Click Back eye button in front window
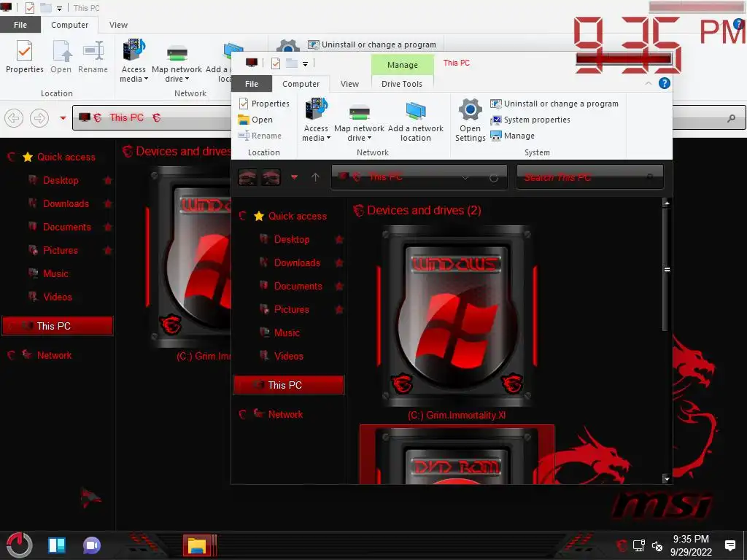The height and width of the screenshot is (560, 747). point(247,177)
